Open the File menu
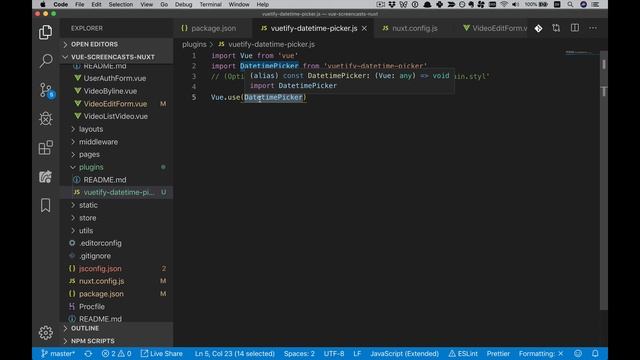The width and height of the screenshot is (640, 360). coord(80,4)
